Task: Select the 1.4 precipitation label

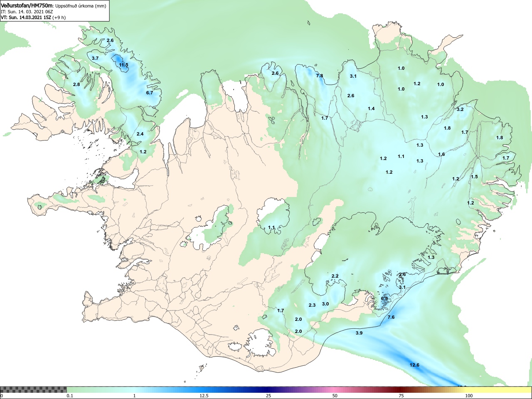Action: 371,108
